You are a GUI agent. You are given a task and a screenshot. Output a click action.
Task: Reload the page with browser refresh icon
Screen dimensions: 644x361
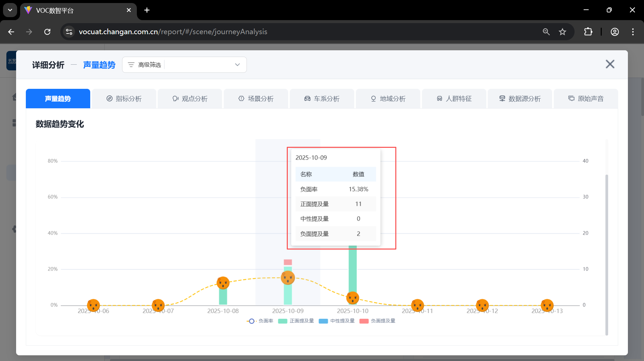pos(47,32)
